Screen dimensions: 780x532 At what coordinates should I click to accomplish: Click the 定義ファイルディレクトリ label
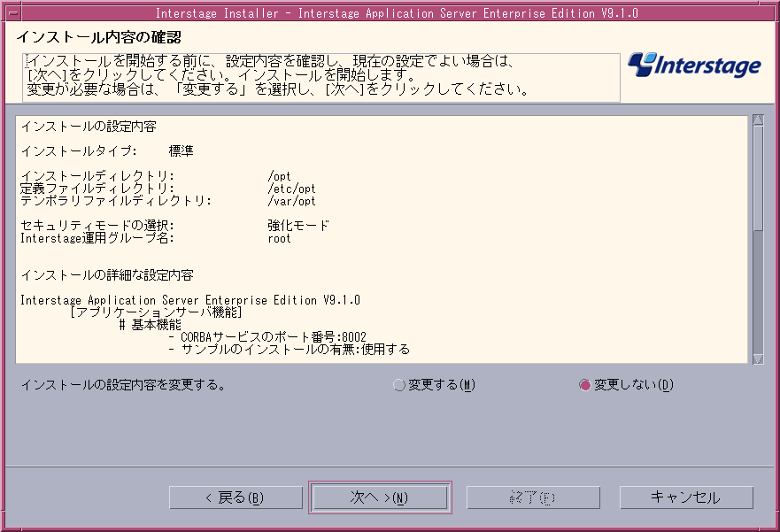pyautogui.click(x=97, y=189)
